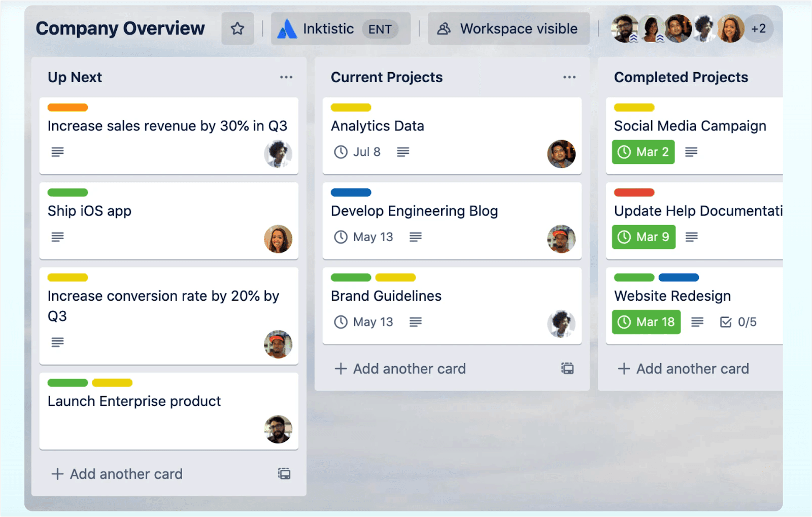This screenshot has height=517, width=812.
Task: Click the blue label on Develop Engineering Blog card
Action: 351,192
